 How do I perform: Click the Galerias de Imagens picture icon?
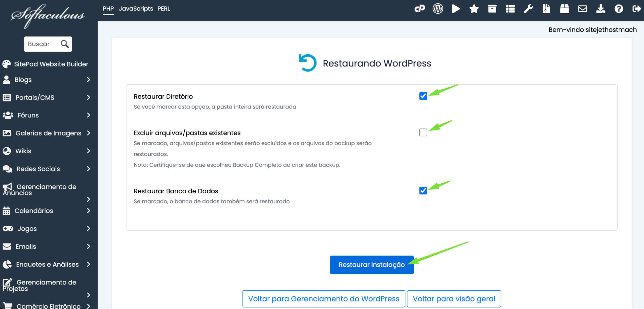pos(7,133)
